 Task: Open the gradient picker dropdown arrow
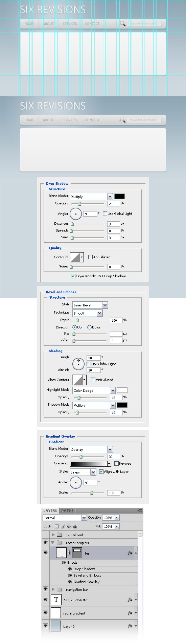(x=109, y=464)
